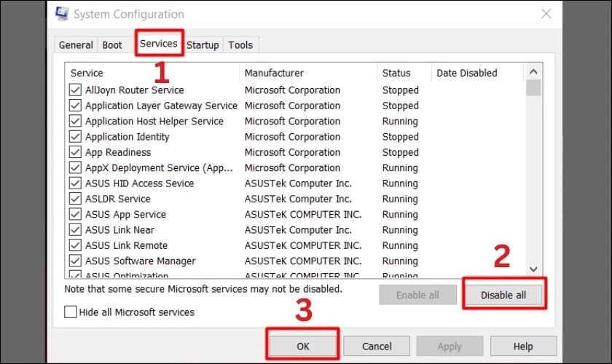Image resolution: width=612 pixels, height=364 pixels.
Task: Select the ASLDR Service name
Action: (117, 199)
